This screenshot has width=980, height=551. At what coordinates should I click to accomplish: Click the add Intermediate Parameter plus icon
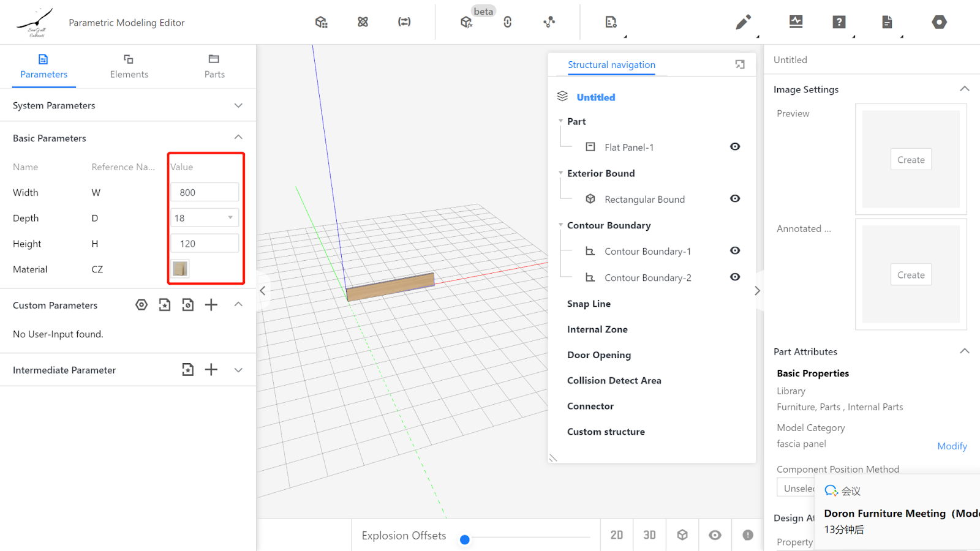211,370
